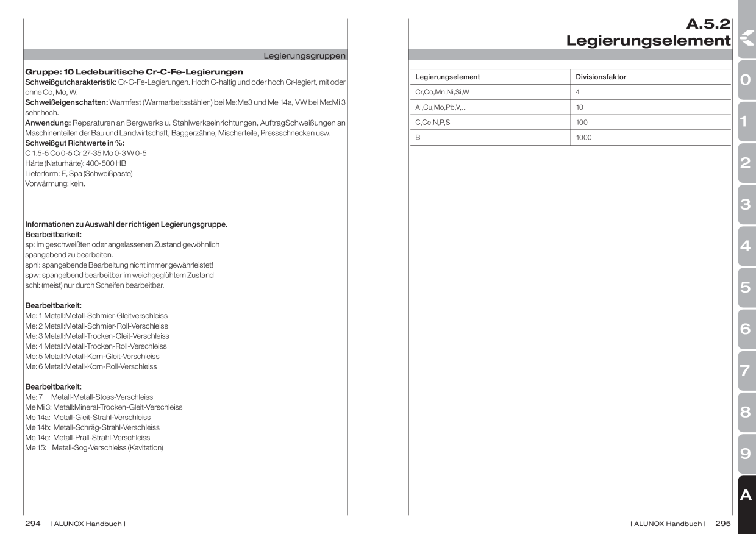Click the Cr,Co,Mn,Ni,Si,W table cell
Screen dimensions: 756x534
(x=442, y=92)
